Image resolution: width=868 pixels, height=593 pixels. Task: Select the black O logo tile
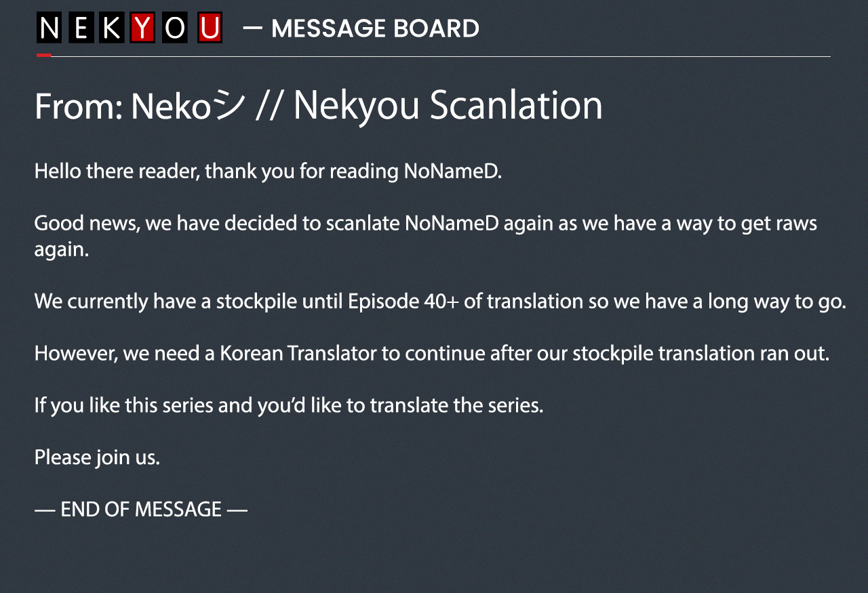pyautogui.click(x=174, y=28)
